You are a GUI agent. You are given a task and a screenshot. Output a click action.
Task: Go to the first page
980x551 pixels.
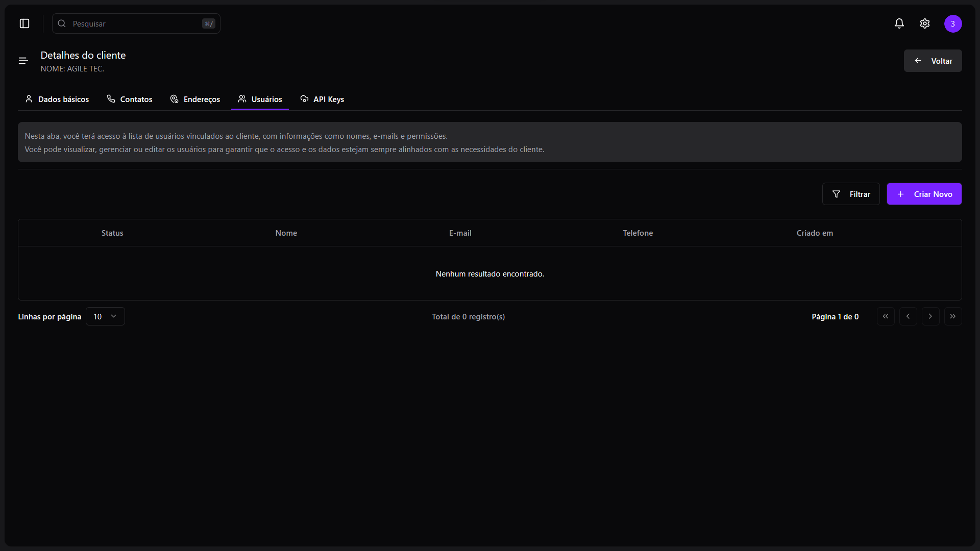click(886, 316)
